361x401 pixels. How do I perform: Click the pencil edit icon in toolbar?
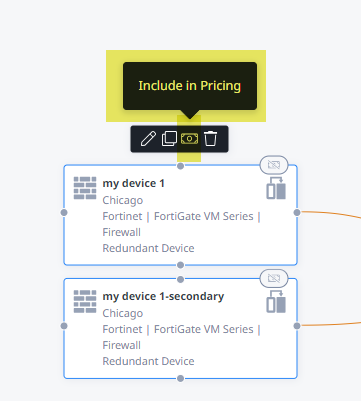148,138
